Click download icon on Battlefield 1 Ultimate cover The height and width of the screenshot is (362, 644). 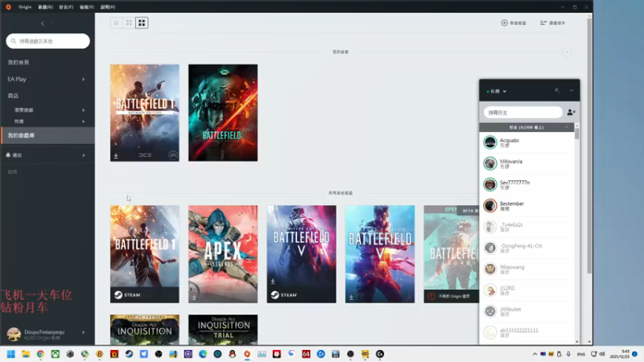[x=116, y=156]
